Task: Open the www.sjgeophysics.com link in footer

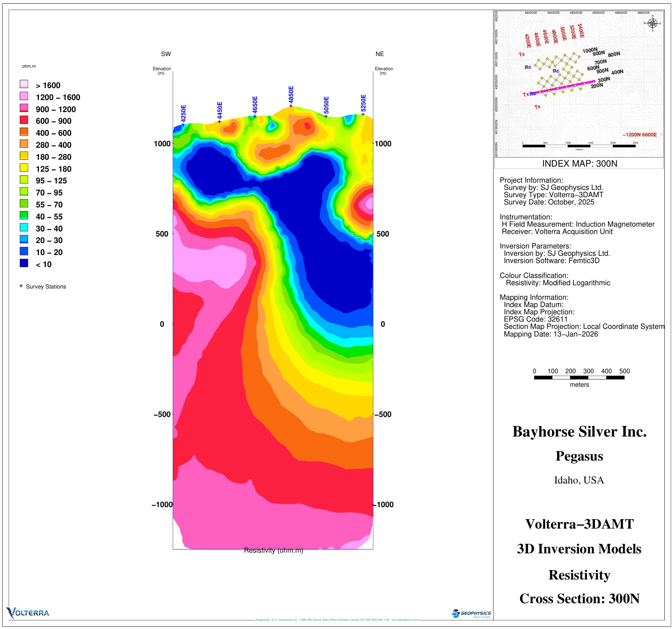Action: point(404,620)
